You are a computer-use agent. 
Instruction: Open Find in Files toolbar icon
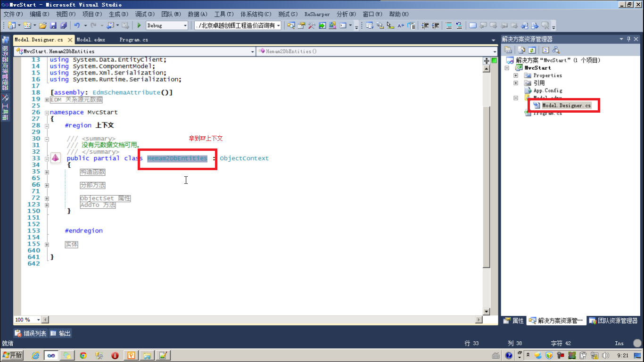(x=291, y=25)
